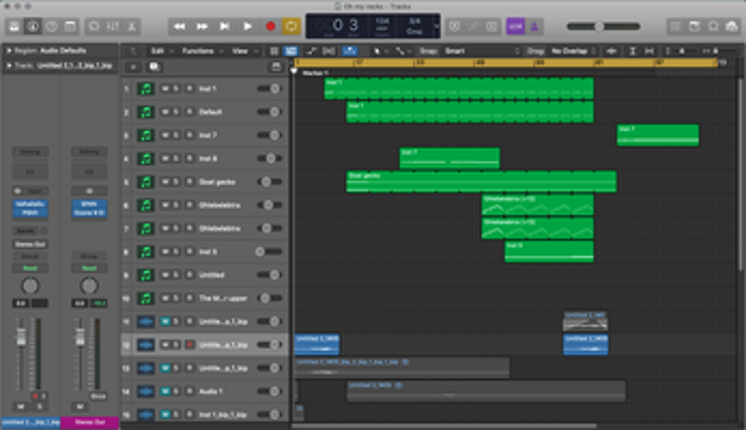
Task: Open the Edit menu in tracks area
Action: click(161, 51)
